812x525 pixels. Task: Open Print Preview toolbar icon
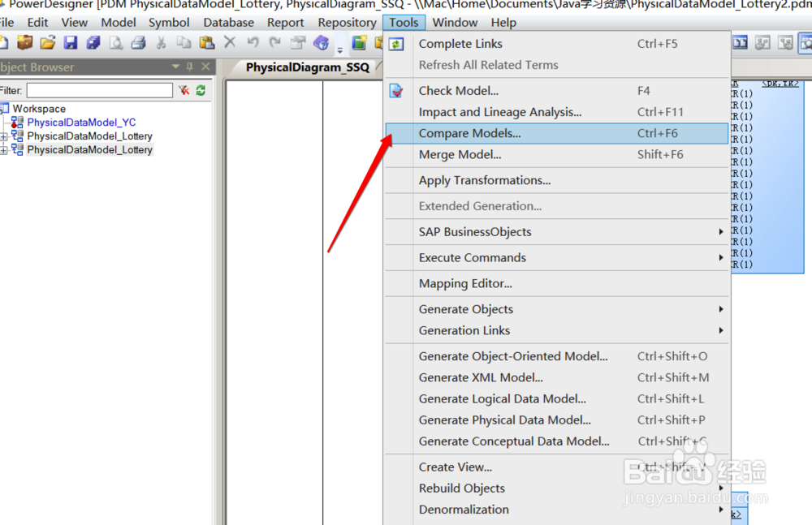coord(116,42)
